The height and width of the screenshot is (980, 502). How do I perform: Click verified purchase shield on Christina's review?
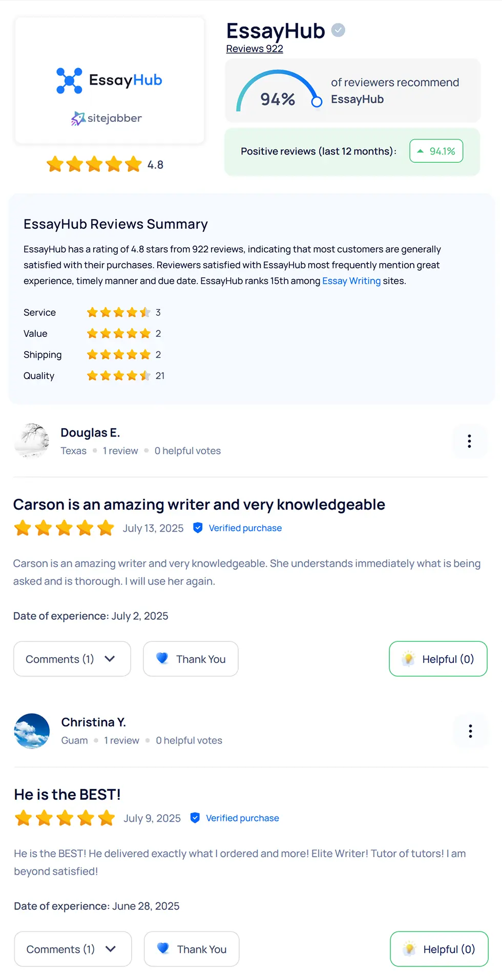click(195, 818)
